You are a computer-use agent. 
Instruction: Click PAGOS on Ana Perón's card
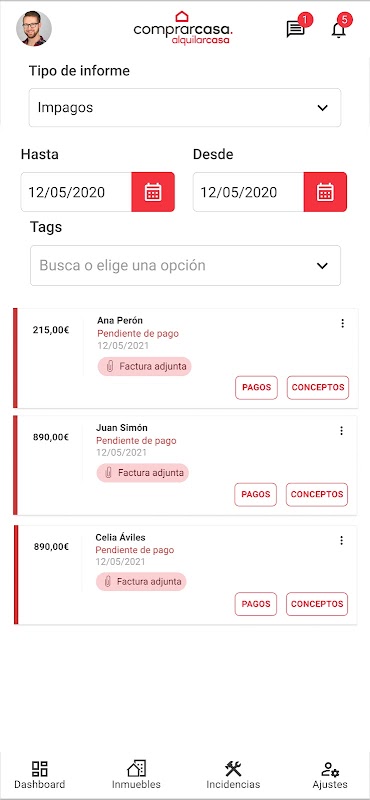coord(257,387)
